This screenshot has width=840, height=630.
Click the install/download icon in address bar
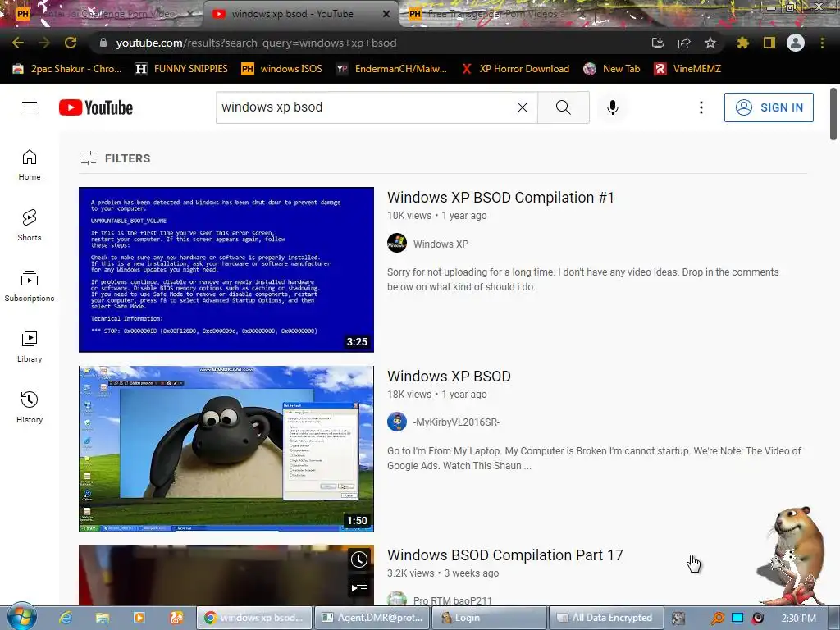[658, 43]
